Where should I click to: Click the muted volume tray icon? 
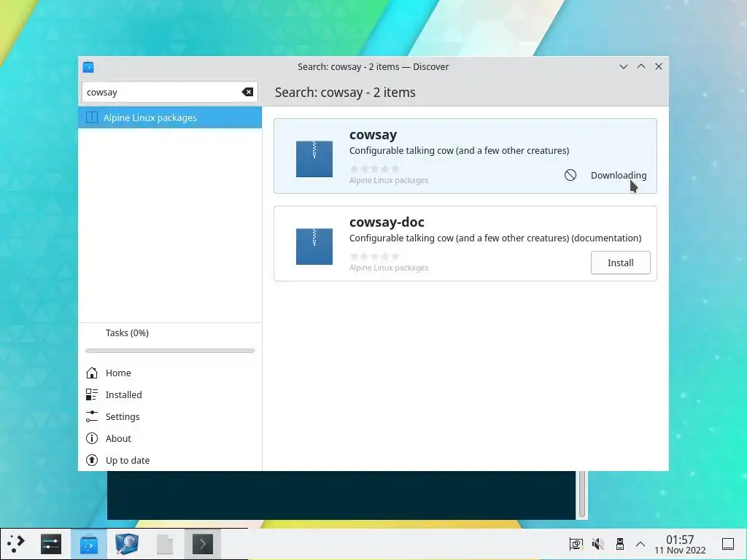[598, 544]
